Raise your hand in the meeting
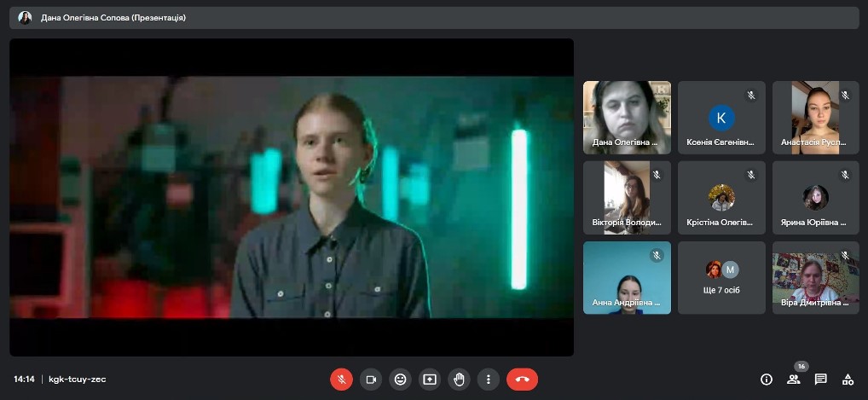Screen dimensions: 868x400 [x=459, y=380]
